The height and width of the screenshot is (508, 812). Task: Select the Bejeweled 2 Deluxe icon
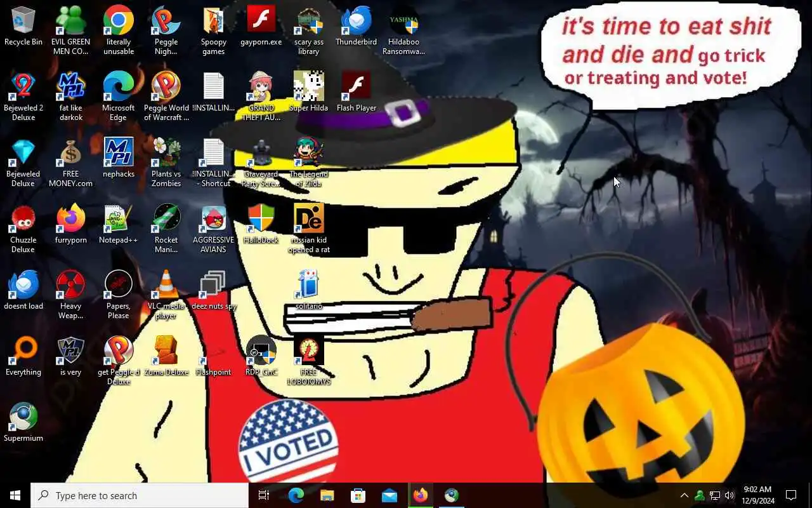point(23,97)
